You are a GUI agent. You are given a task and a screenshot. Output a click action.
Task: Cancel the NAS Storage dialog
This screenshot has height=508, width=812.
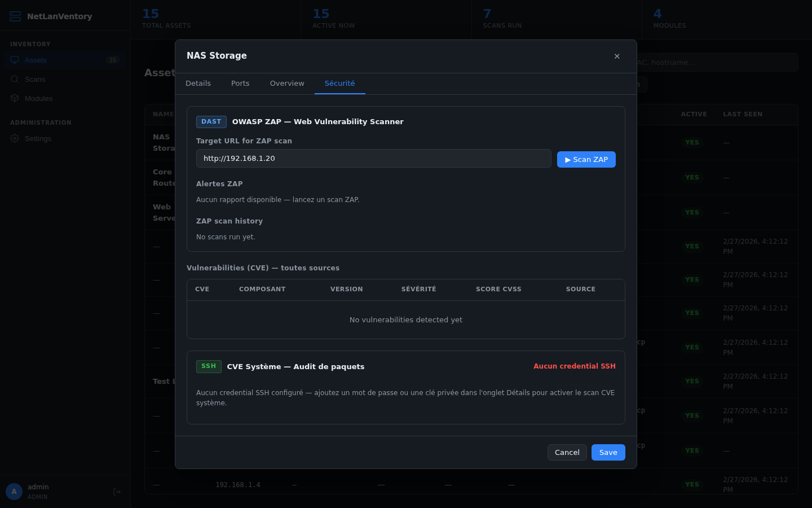(x=567, y=452)
